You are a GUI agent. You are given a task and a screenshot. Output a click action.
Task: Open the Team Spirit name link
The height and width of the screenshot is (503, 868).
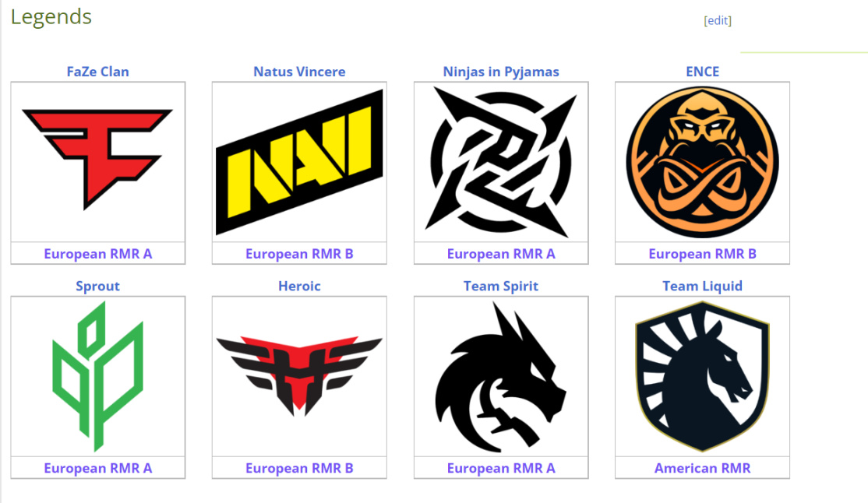[501, 286]
